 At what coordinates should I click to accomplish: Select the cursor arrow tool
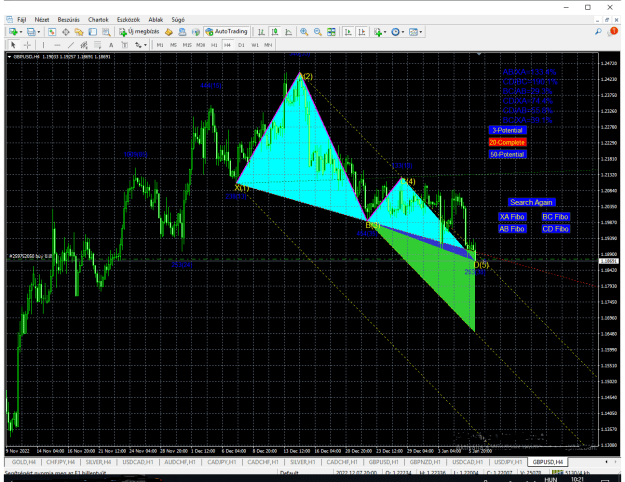[x=13, y=45]
